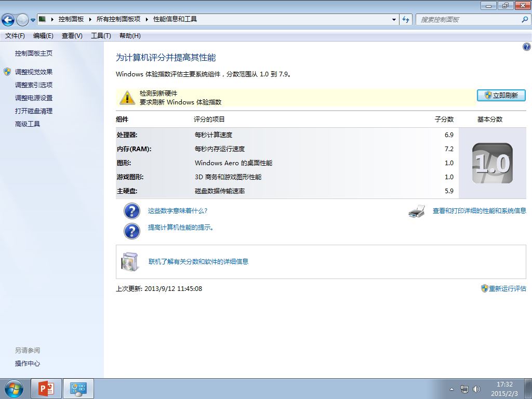This screenshot has width=532, height=399.
Task: Expand the arrow before 控制面板 breadcrumb
Action: [x=52, y=19]
